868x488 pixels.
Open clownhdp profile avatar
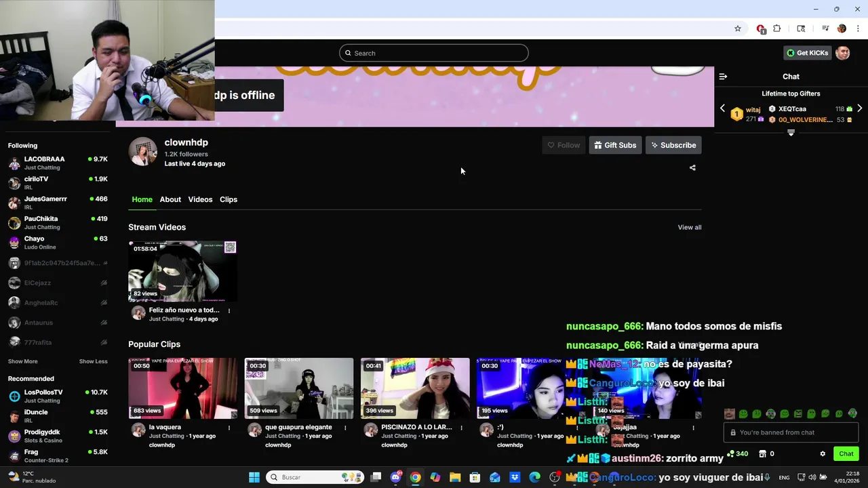(143, 152)
